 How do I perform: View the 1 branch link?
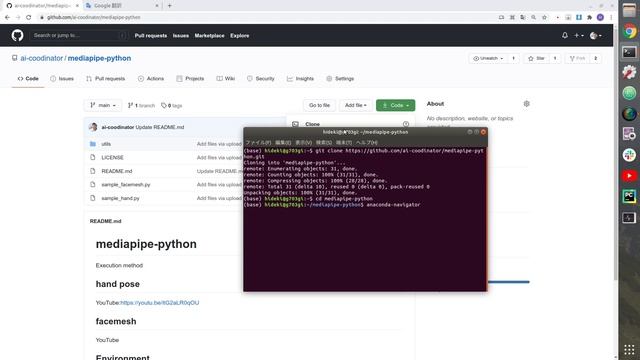point(141,105)
